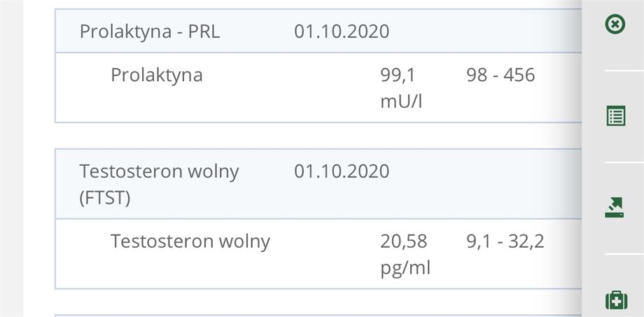Click the PRL abbreviation in Prolaktyna header

tap(204, 31)
